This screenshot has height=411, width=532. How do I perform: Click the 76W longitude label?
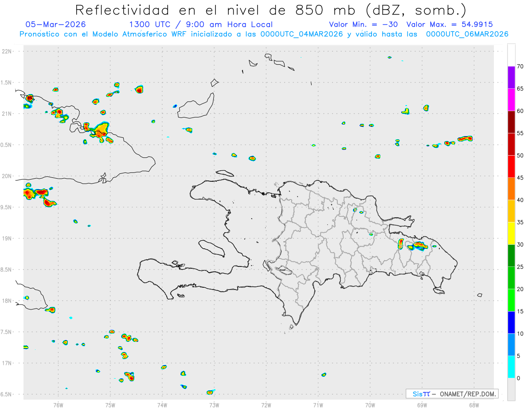tap(58, 405)
